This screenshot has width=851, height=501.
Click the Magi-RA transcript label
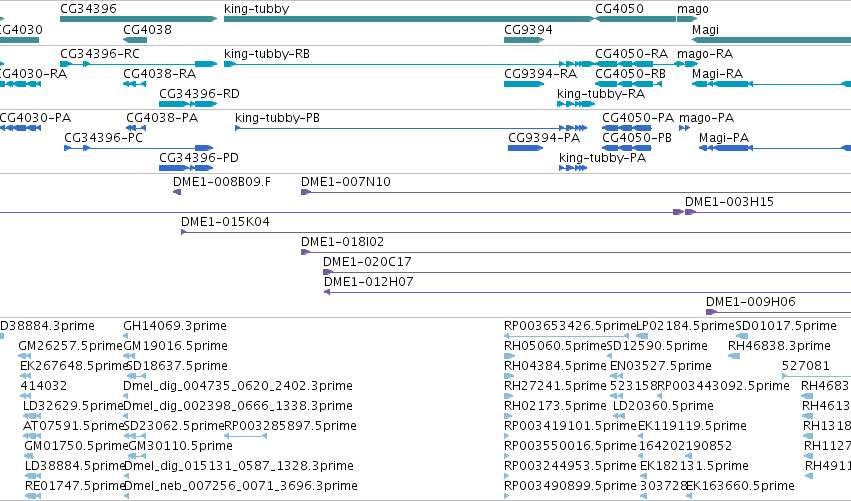click(x=717, y=74)
